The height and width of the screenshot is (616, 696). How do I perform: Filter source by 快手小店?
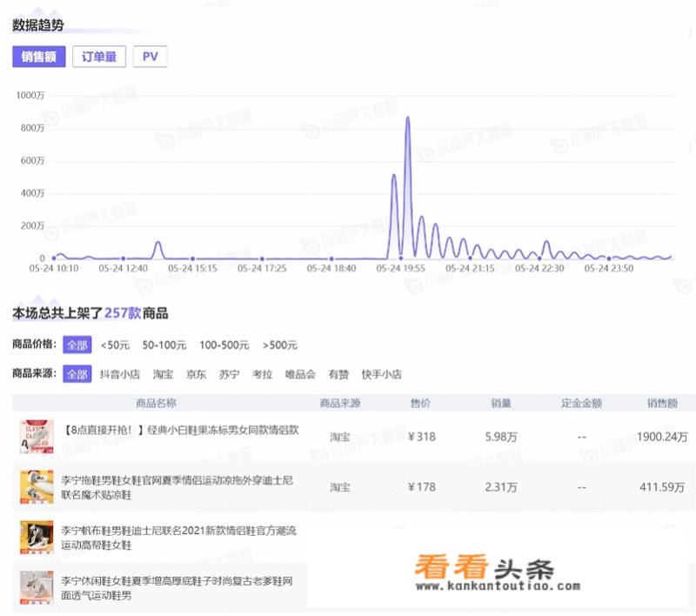(382, 374)
